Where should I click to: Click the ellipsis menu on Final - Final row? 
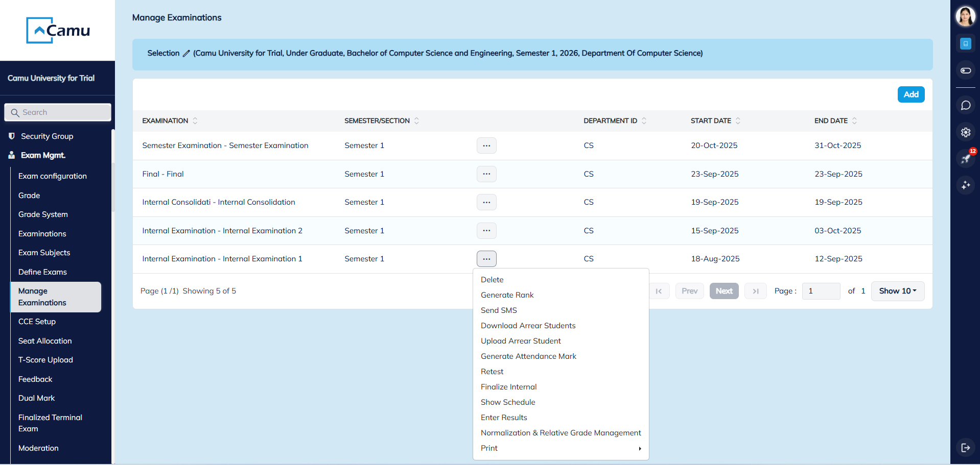(x=486, y=174)
